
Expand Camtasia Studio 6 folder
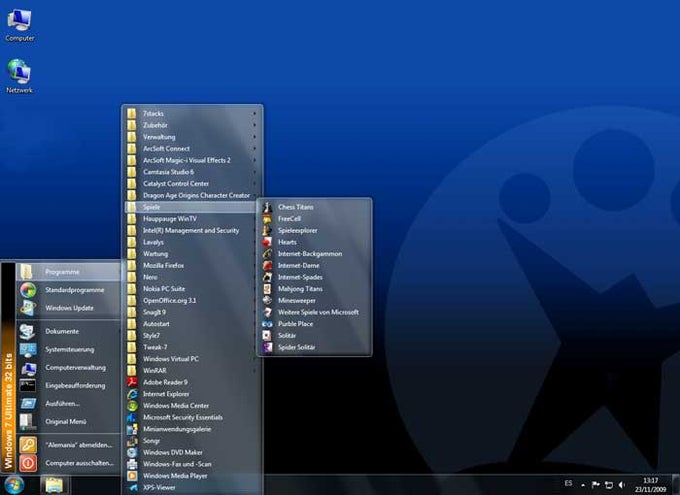pyautogui.click(x=193, y=172)
